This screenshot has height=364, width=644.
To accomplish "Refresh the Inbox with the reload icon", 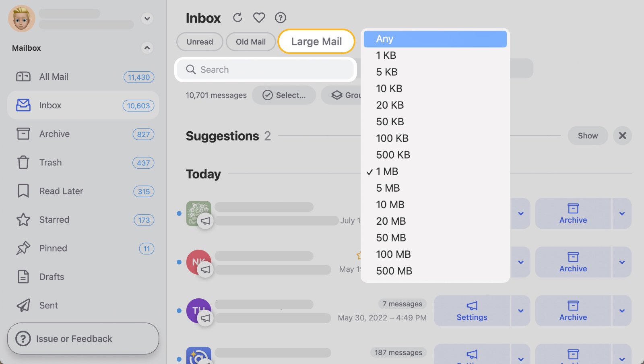I will click(237, 17).
